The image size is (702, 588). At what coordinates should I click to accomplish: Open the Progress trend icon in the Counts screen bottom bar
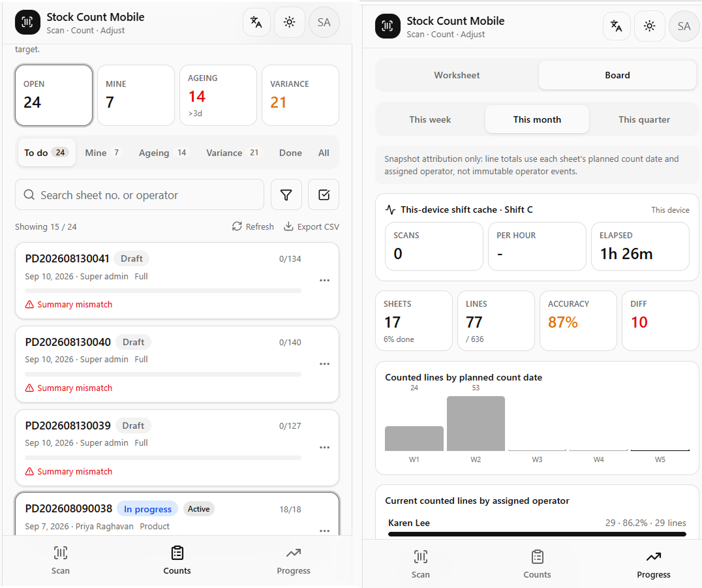[x=294, y=553]
